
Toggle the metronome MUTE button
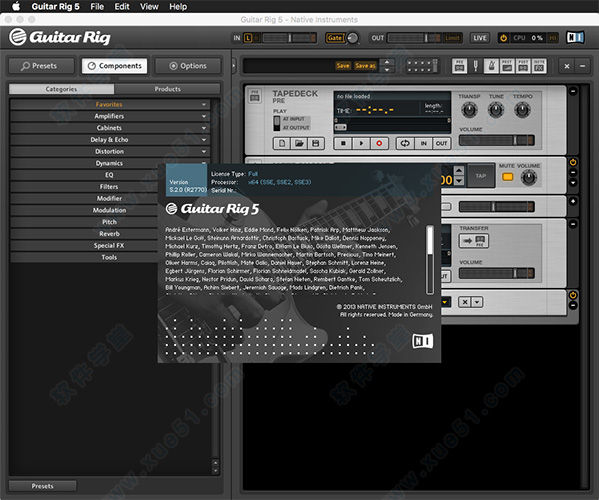pos(507,177)
